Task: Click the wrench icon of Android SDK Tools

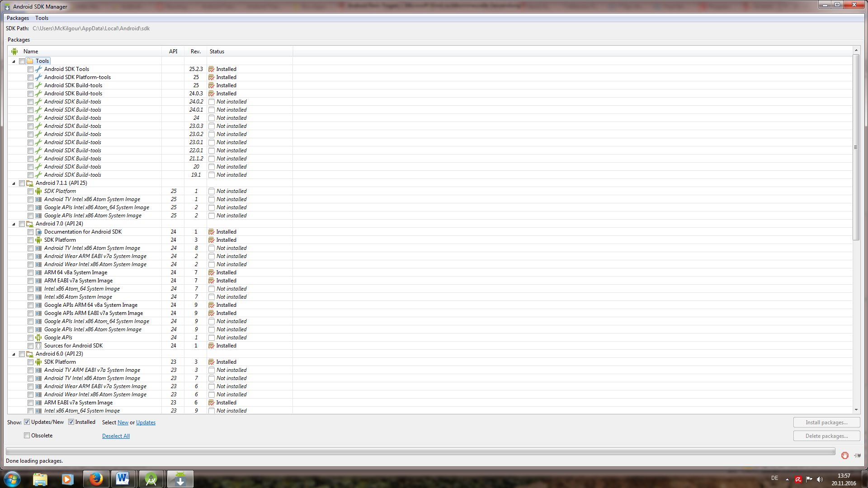Action: coord(38,69)
